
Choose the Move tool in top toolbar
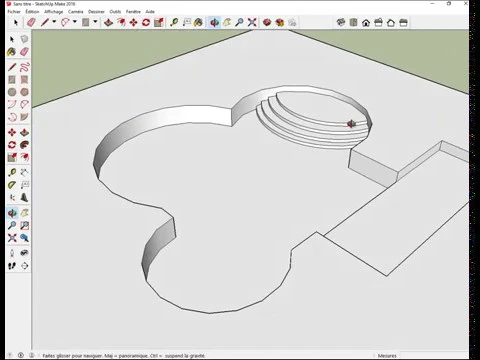pyautogui.click(x=133, y=23)
